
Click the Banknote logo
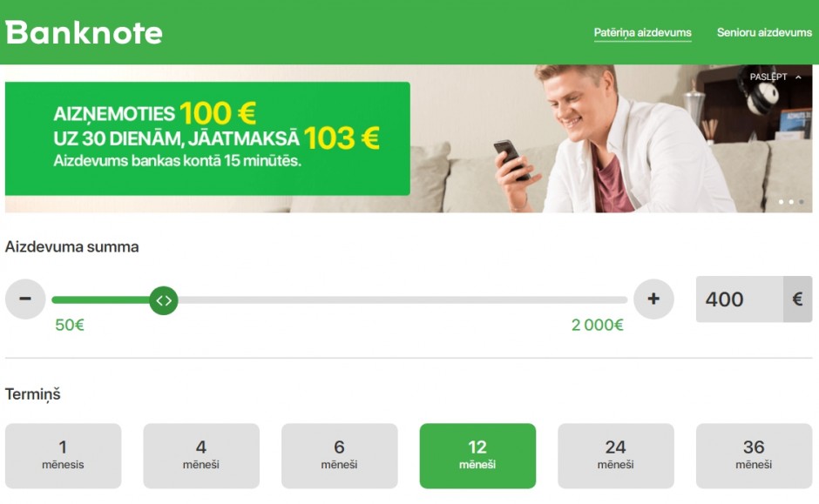click(85, 33)
